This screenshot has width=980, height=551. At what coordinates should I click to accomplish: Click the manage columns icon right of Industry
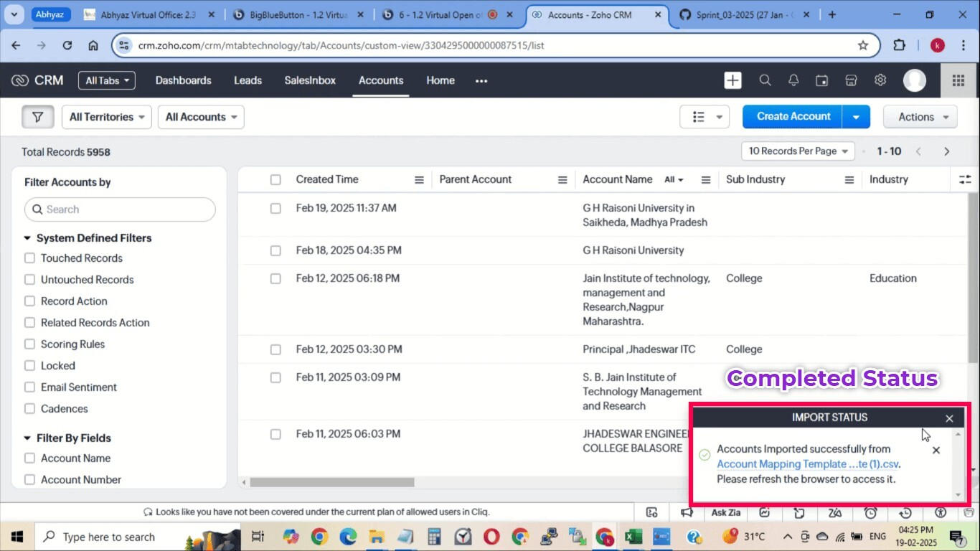965,179
